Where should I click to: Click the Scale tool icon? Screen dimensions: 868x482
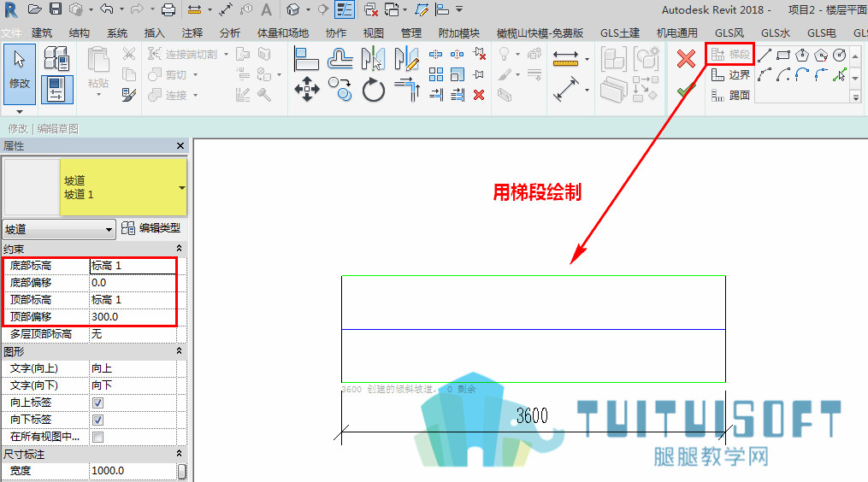tap(458, 74)
